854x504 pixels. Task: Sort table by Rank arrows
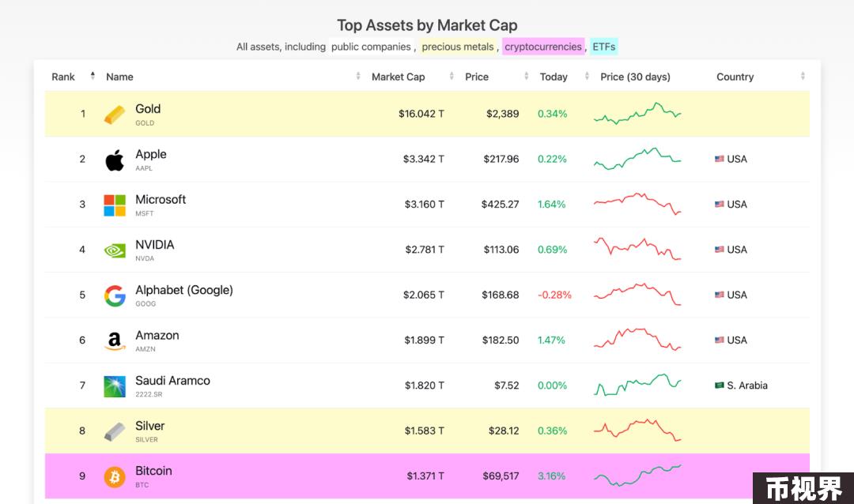point(93,76)
